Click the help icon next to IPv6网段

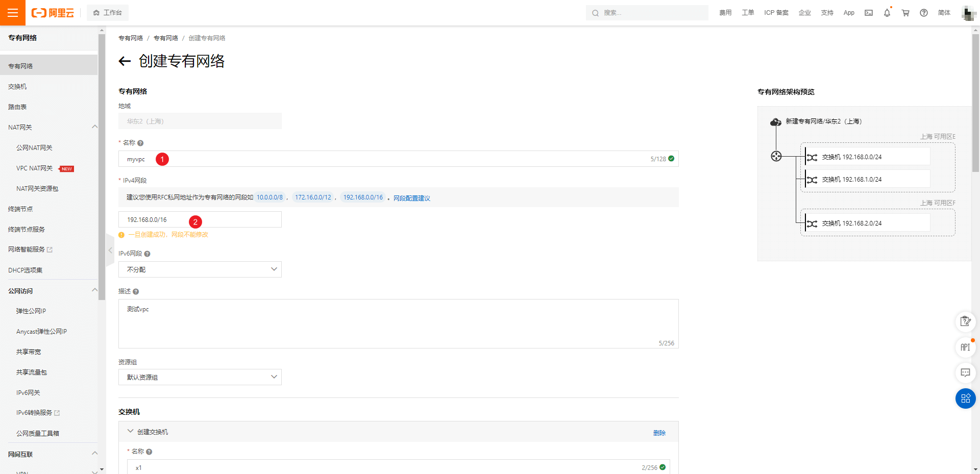147,254
